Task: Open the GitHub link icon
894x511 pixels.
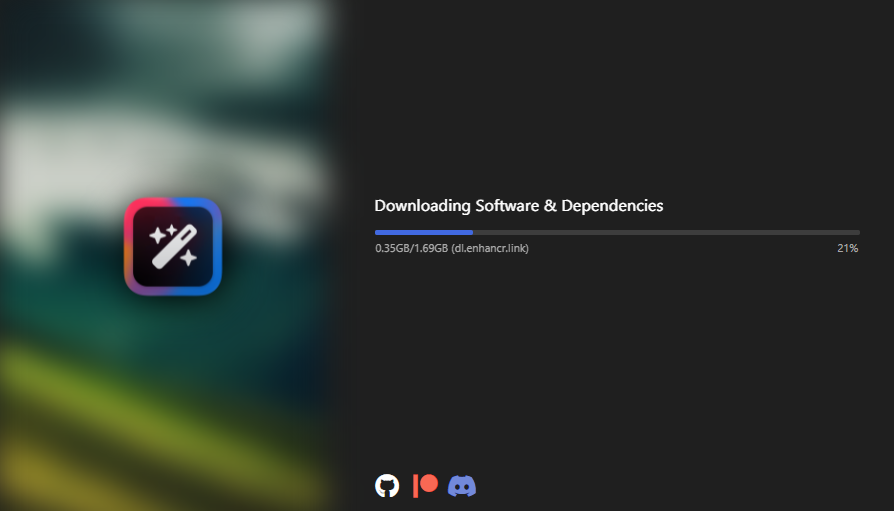Action: pos(387,486)
